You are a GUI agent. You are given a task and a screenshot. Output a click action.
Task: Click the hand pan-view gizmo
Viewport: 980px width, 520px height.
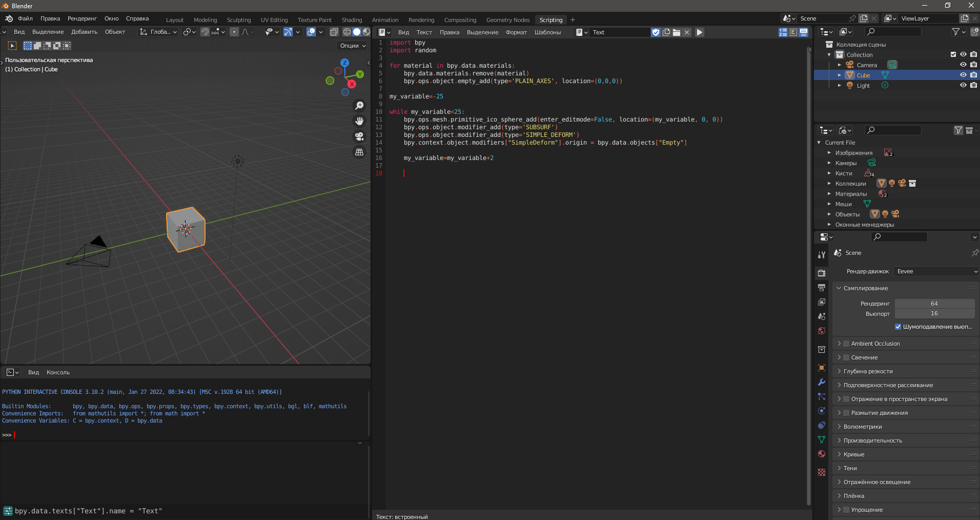point(359,121)
